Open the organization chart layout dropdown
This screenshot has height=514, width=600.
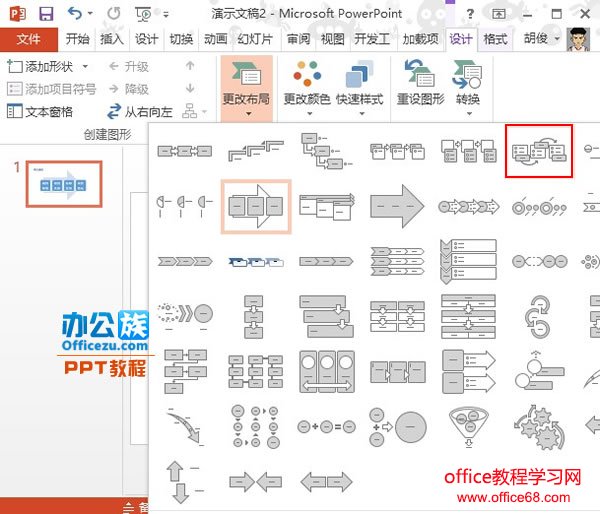[194, 111]
